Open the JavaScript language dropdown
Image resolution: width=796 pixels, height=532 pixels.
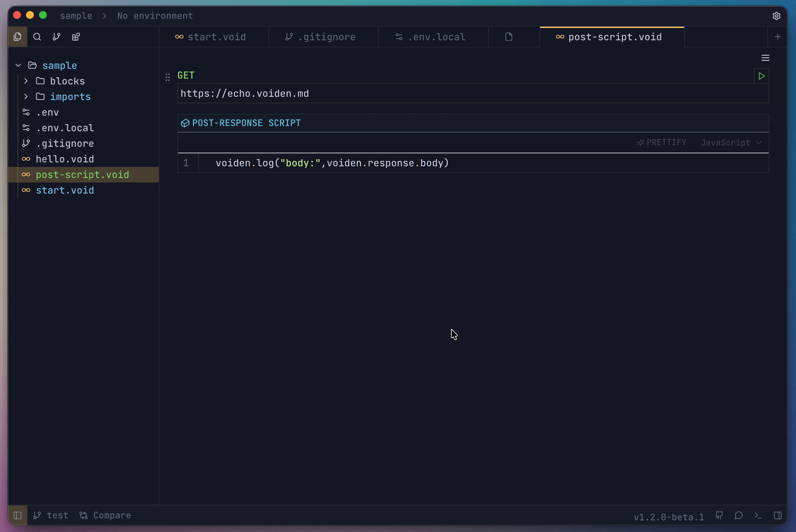coord(731,143)
